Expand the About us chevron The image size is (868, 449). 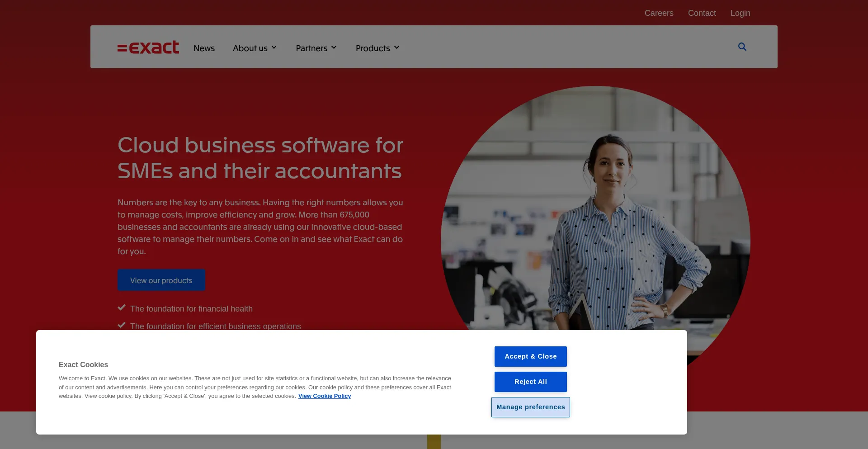(274, 47)
